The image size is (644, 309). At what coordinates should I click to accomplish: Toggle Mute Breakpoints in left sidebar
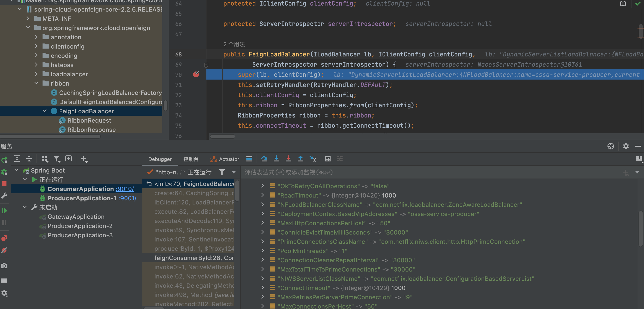pos(4,250)
